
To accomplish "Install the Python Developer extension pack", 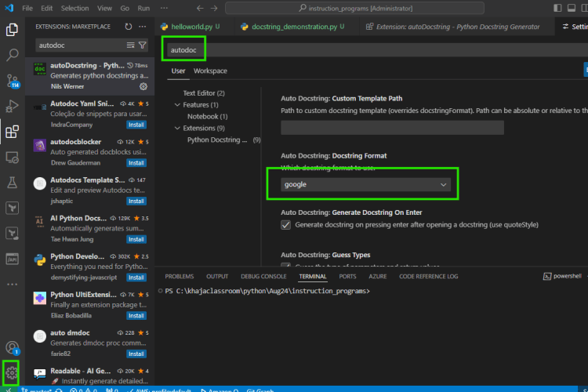I will pyautogui.click(x=136, y=278).
